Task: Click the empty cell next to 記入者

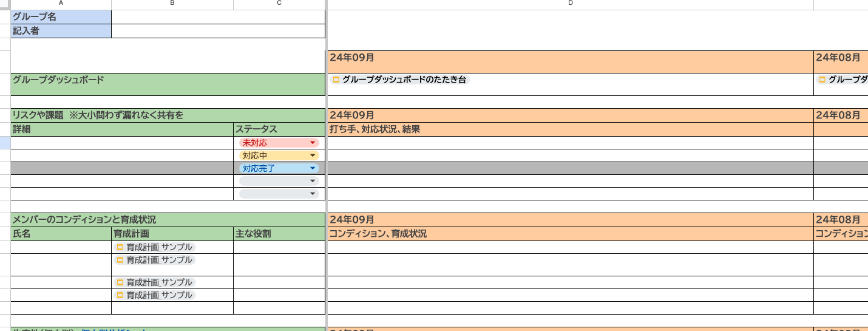Action: (x=219, y=31)
